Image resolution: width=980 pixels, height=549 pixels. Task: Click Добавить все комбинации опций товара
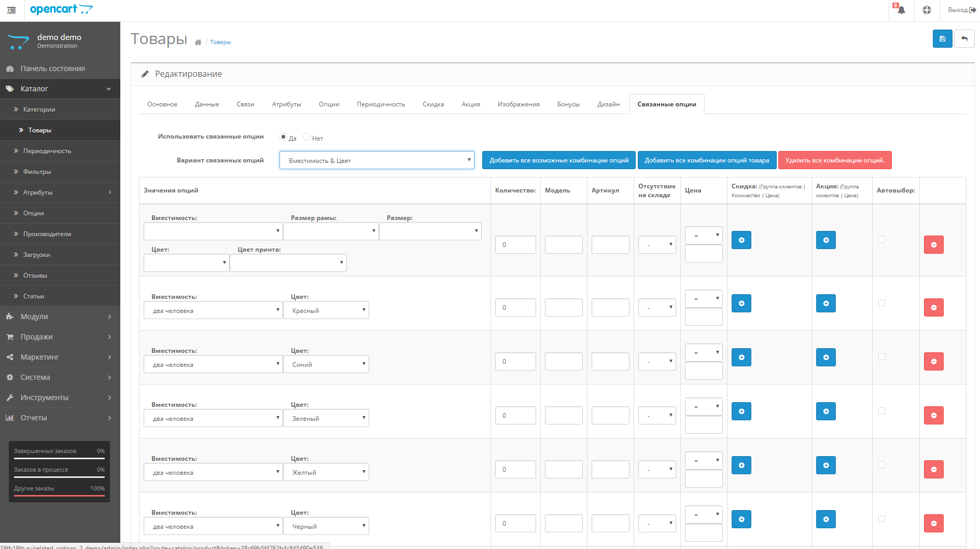click(706, 160)
